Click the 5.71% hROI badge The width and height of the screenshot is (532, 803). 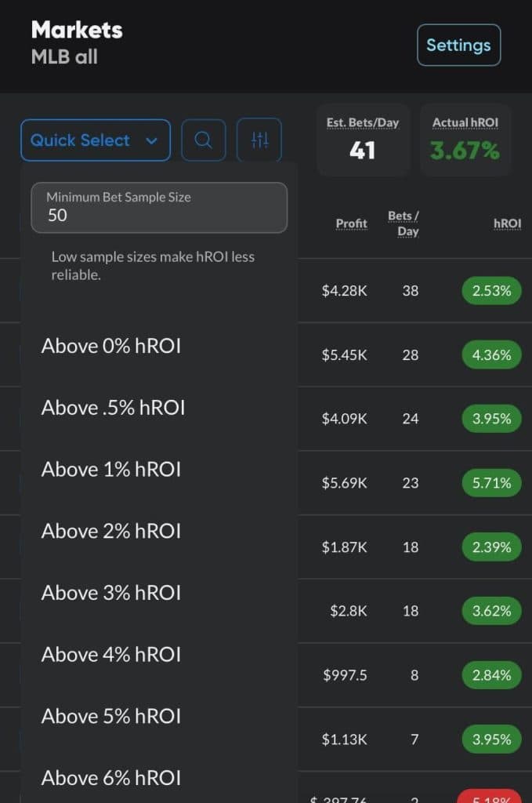[491, 483]
